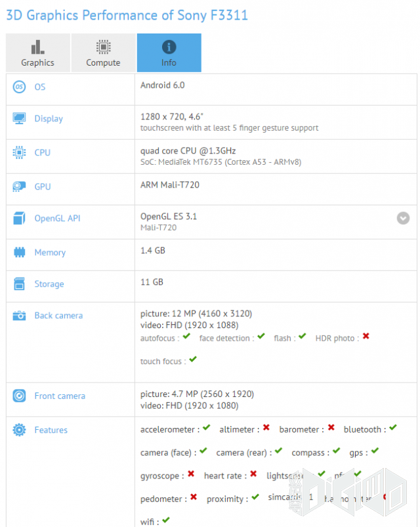Screen dimensions: 420x527
Task: Click the Storage SD card icon
Action: click(19, 284)
